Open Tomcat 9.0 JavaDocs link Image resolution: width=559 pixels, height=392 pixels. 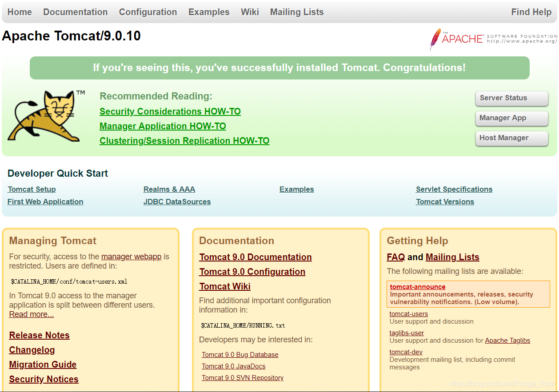[234, 366]
